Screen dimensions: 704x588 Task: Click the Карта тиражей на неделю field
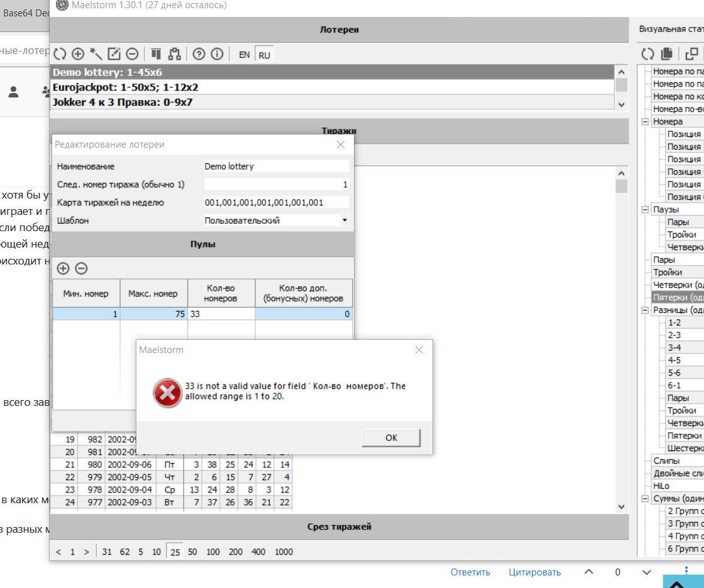[x=276, y=202]
